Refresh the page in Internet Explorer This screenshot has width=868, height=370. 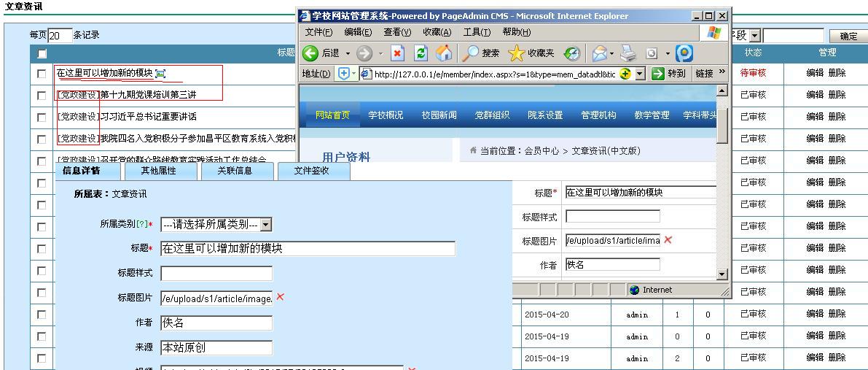[x=421, y=53]
